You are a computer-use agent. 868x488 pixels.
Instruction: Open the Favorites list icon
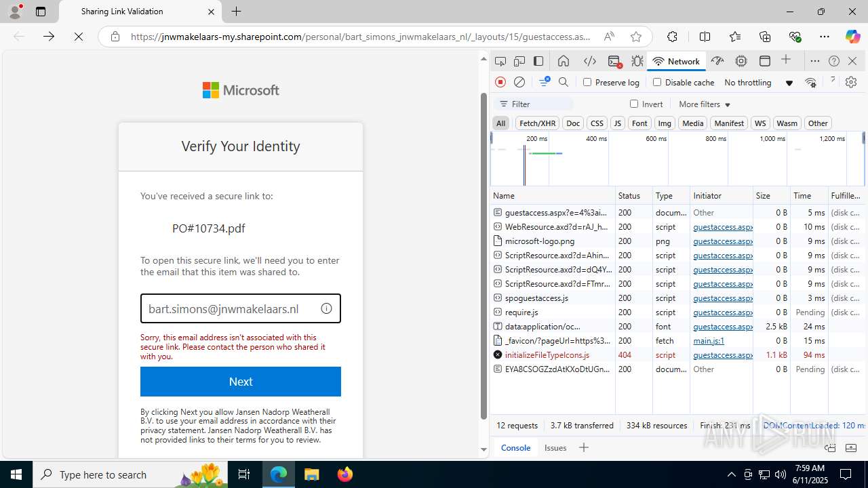tap(736, 37)
